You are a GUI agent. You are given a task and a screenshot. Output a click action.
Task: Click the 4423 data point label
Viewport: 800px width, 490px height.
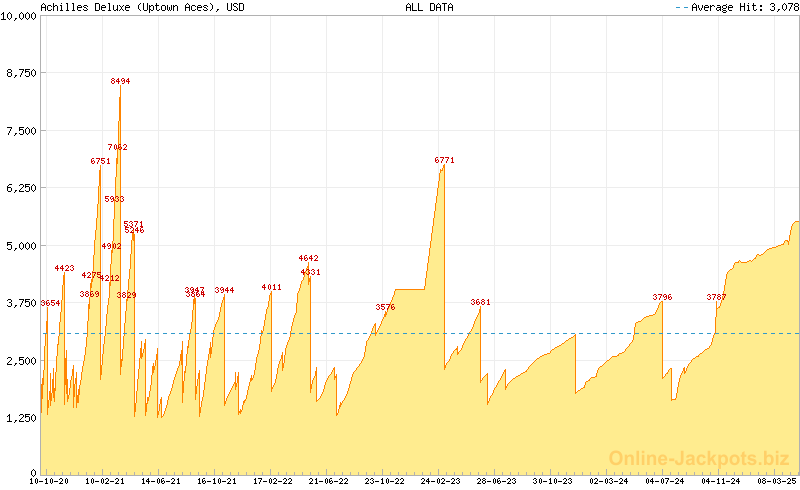click(x=64, y=268)
